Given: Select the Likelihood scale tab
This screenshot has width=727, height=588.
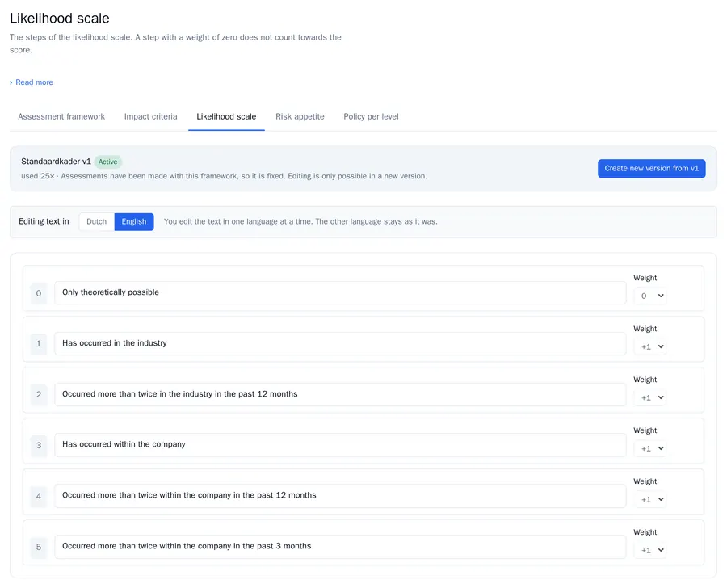Looking at the screenshot, I should (x=226, y=116).
